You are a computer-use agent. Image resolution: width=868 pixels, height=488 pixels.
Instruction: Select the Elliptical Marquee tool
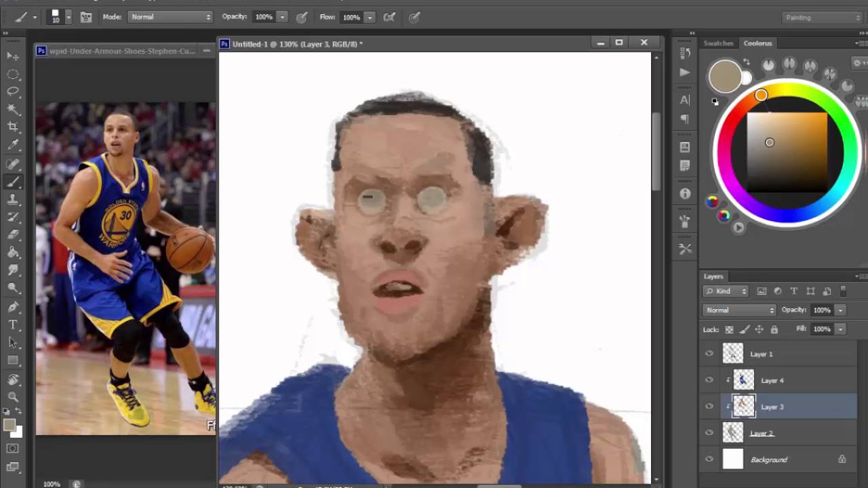[x=13, y=74]
